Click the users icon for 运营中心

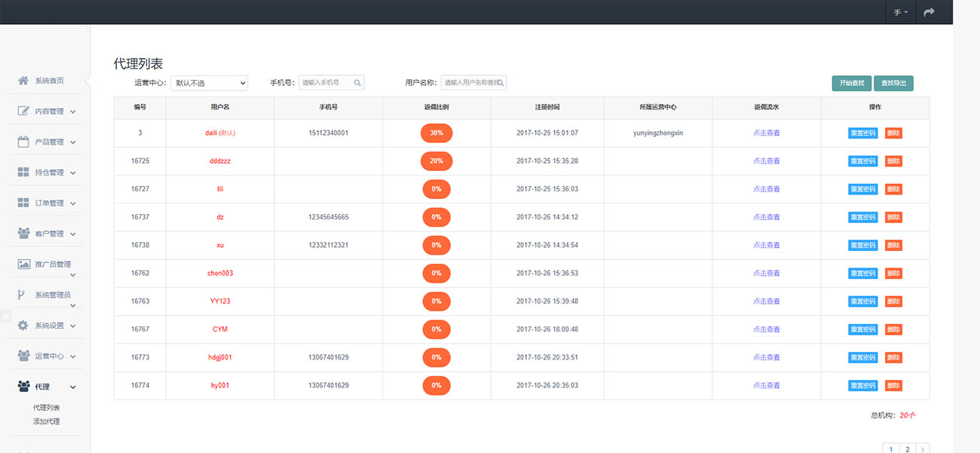pyautogui.click(x=23, y=356)
